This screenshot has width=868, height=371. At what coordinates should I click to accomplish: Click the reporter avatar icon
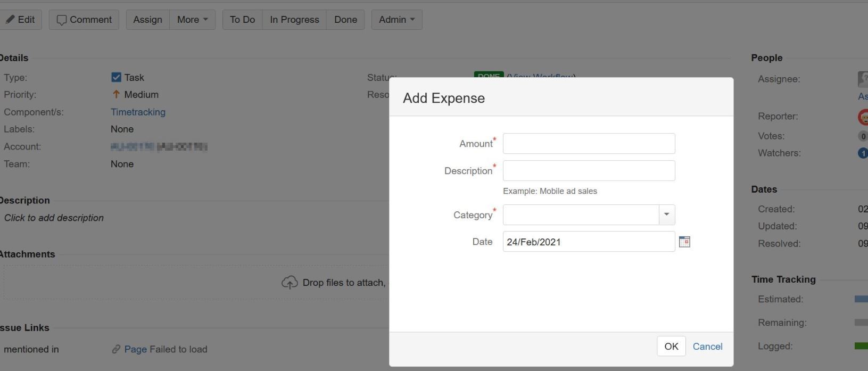click(863, 117)
